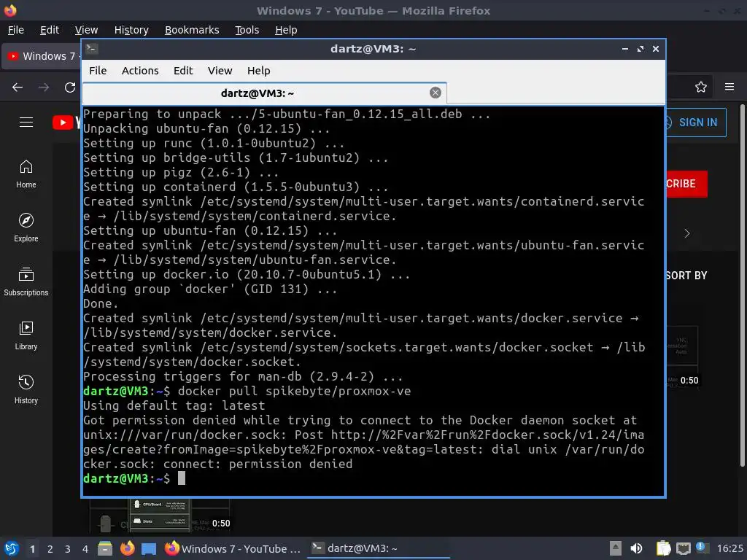Open YouTube Library
This screenshot has width=747, height=560.
26,335
